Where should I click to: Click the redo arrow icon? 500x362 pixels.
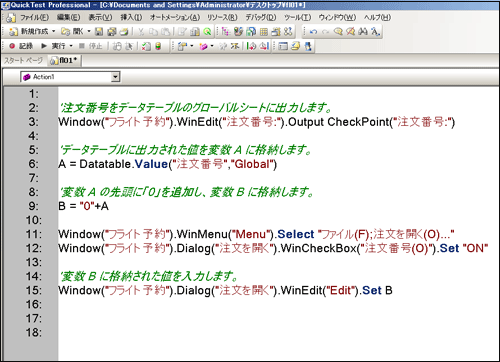pos(326,32)
